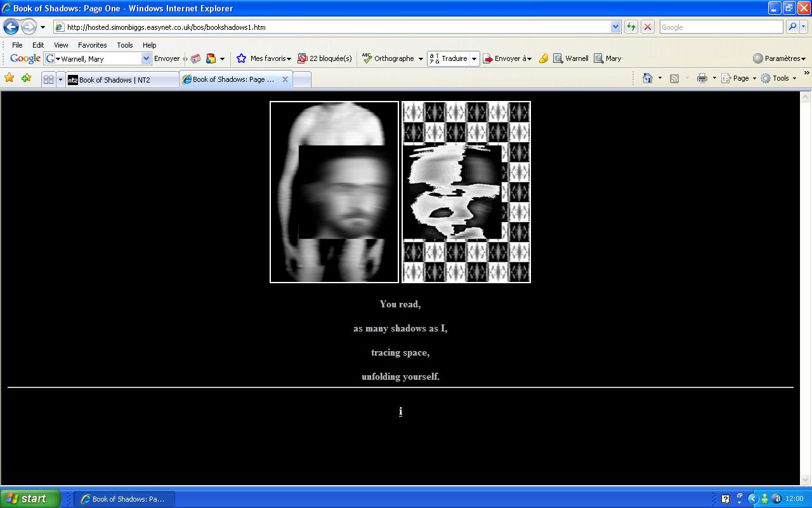Click the browser Forward arrow button
812x508 pixels.
29,27
